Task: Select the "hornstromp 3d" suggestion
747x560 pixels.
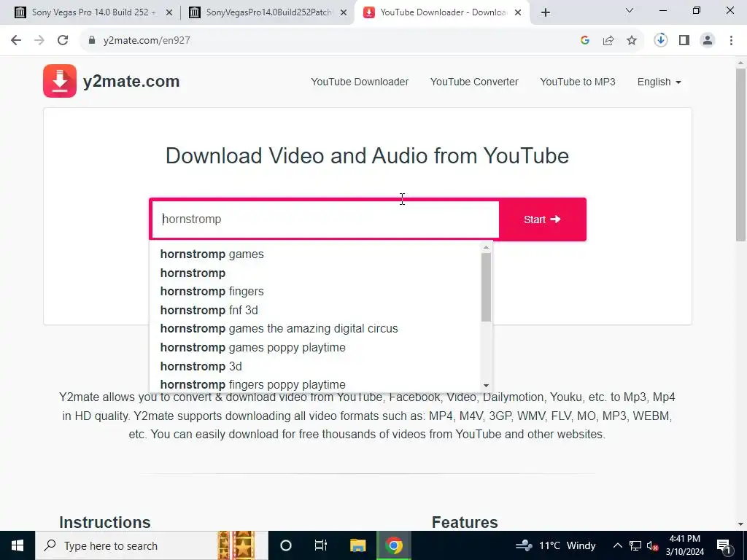Action: (x=315, y=366)
